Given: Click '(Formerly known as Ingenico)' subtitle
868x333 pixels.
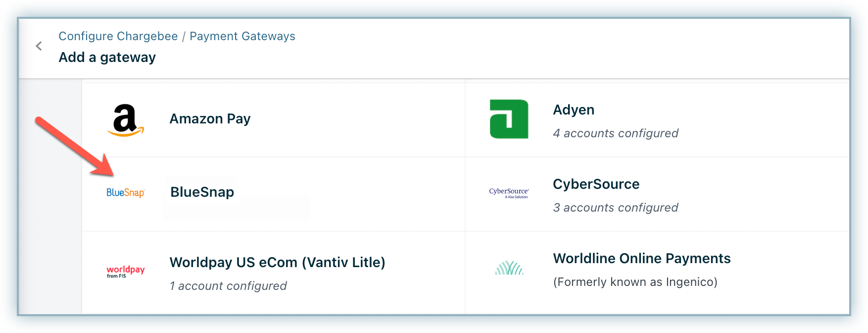Looking at the screenshot, I should (635, 282).
